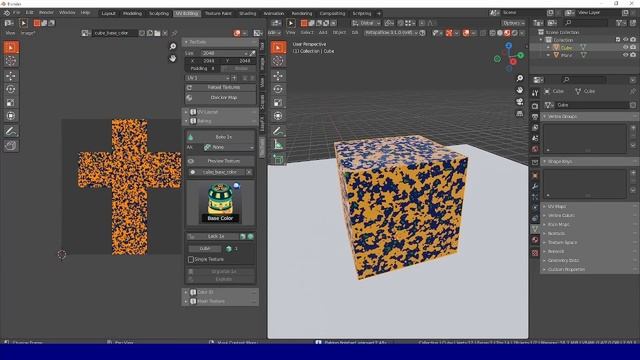640x360 pixels.
Task: Choose the Move tool in the UV editor
Action: coord(11,76)
